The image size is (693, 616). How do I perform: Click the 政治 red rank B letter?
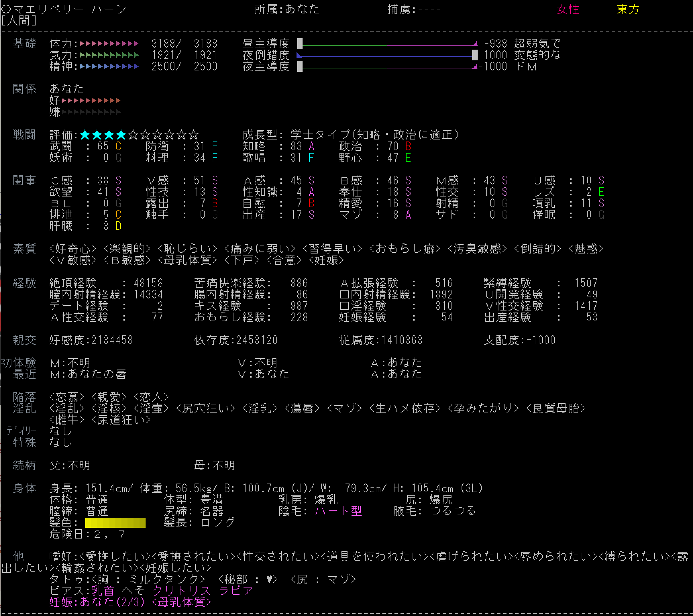click(x=408, y=147)
